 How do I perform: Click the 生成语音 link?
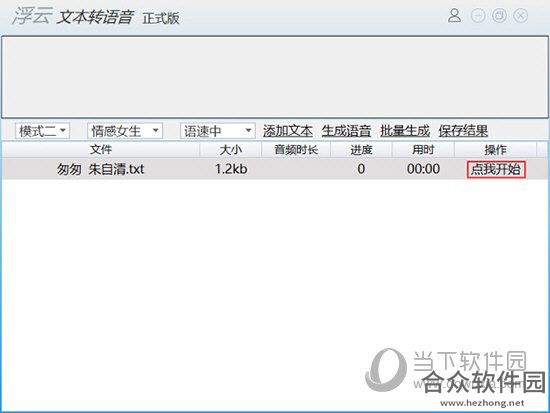point(346,131)
